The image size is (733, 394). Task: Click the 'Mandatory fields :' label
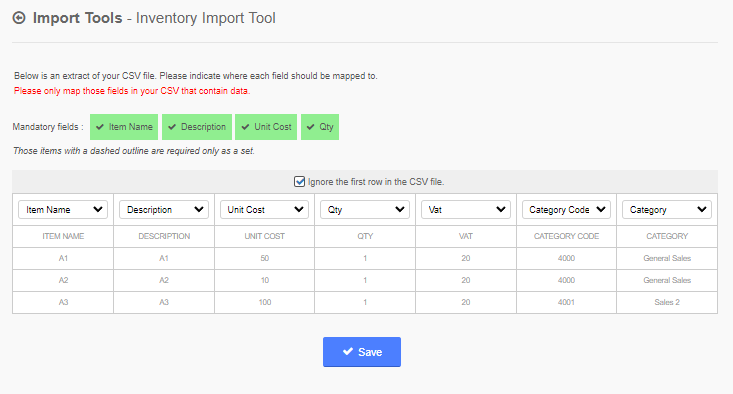48,127
